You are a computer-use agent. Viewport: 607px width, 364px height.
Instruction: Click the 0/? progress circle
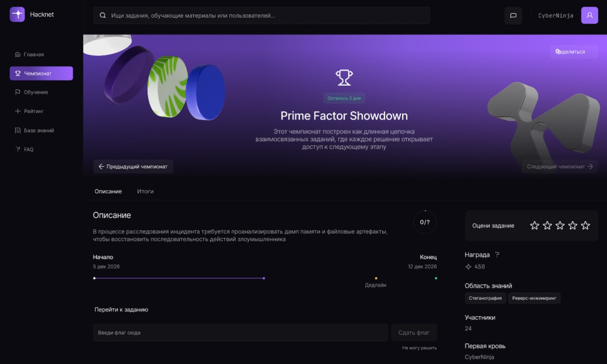tap(425, 222)
